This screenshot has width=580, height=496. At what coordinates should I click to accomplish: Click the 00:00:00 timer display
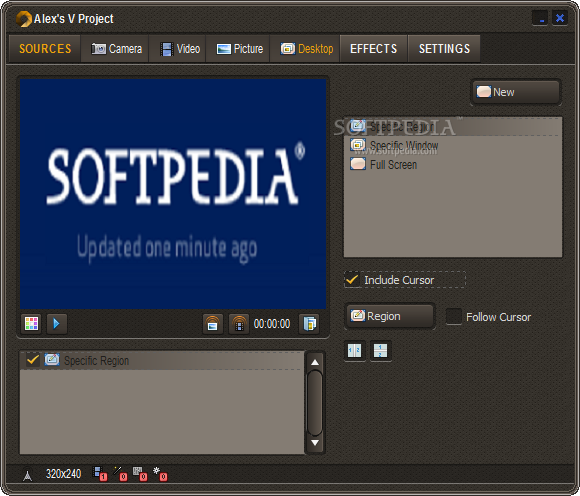point(272,324)
